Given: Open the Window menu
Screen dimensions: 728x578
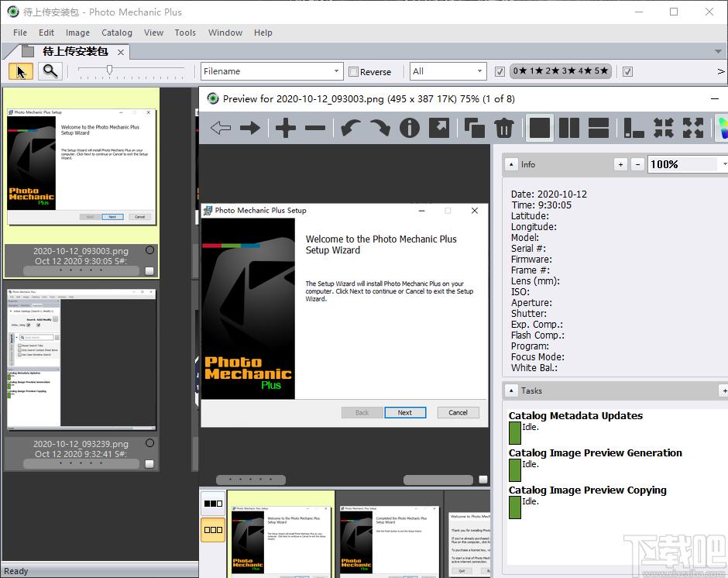Looking at the screenshot, I should click(x=225, y=33).
